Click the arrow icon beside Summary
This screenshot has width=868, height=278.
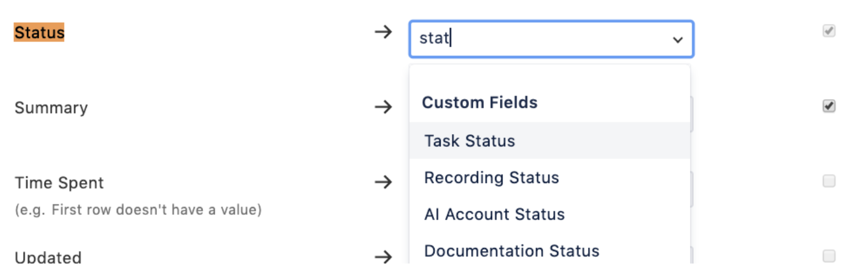(x=383, y=107)
